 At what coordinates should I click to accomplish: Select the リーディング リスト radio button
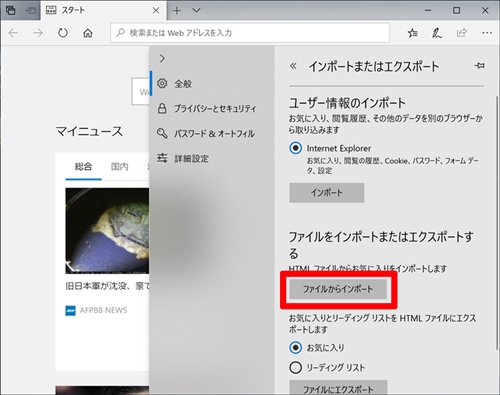[x=295, y=367]
